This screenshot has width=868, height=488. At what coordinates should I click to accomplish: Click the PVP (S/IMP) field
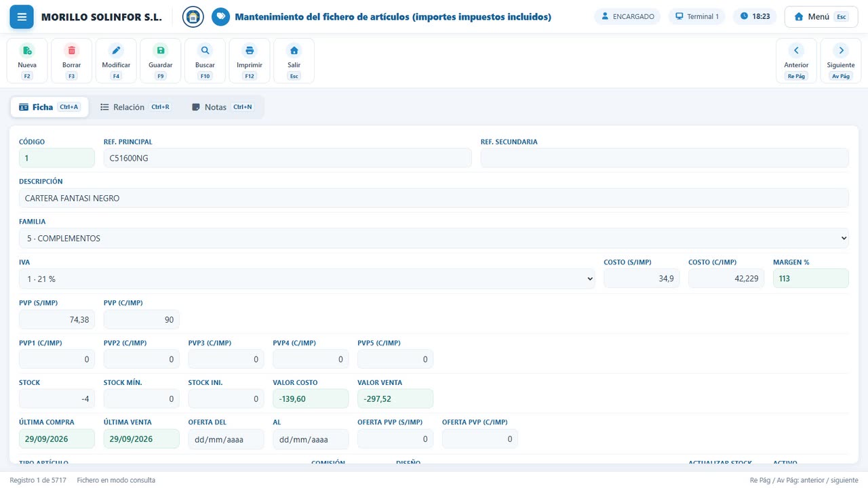click(x=57, y=319)
